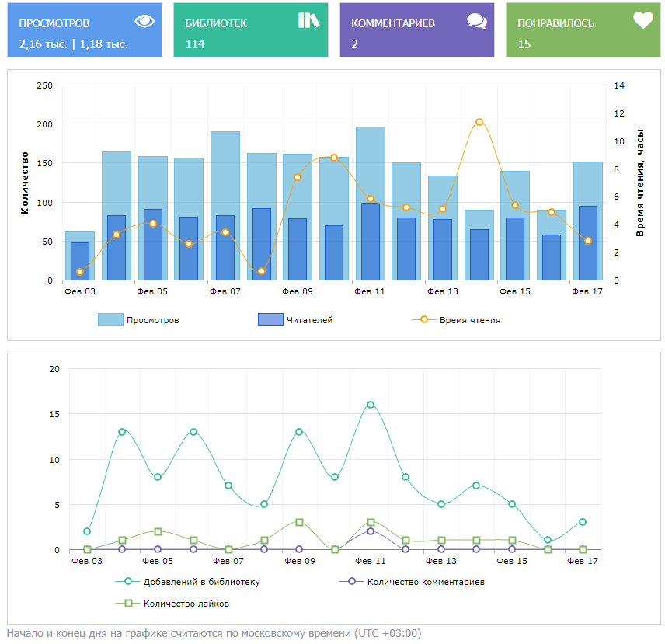Click the speech bubbles icon in Комментариев card
Image resolution: width=665 pixels, height=644 pixels.
[476, 21]
